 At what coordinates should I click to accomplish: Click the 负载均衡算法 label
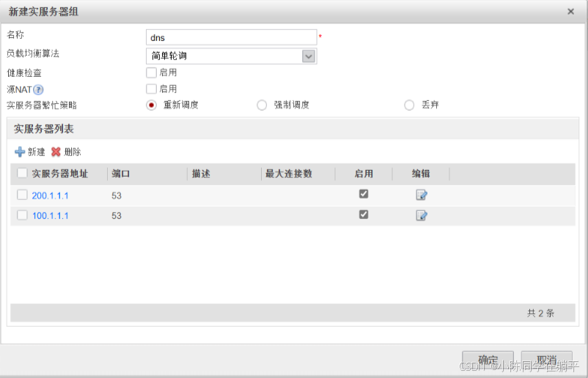click(33, 53)
